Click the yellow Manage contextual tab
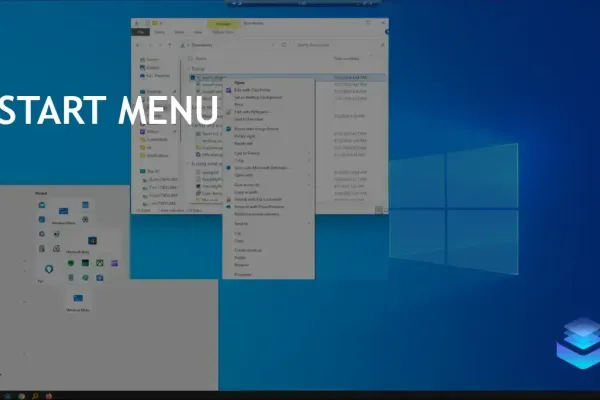This screenshot has width=600, height=400. click(223, 24)
